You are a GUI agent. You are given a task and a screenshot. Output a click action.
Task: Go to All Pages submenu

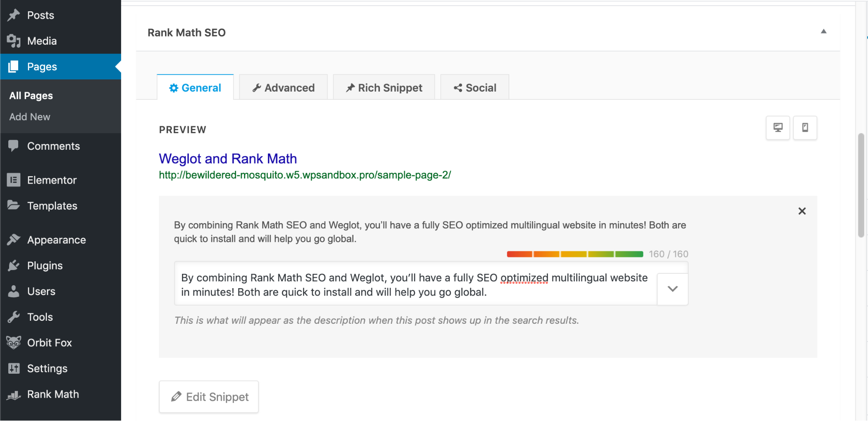click(31, 95)
